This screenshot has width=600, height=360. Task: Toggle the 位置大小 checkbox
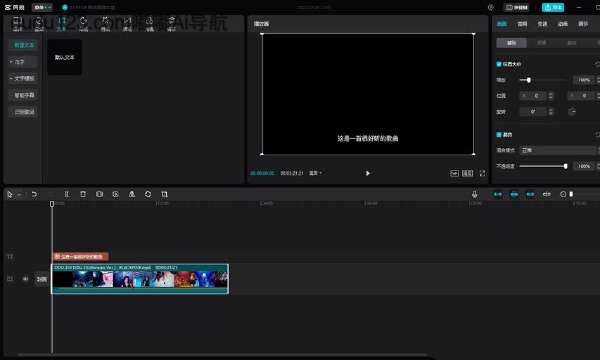pos(499,64)
